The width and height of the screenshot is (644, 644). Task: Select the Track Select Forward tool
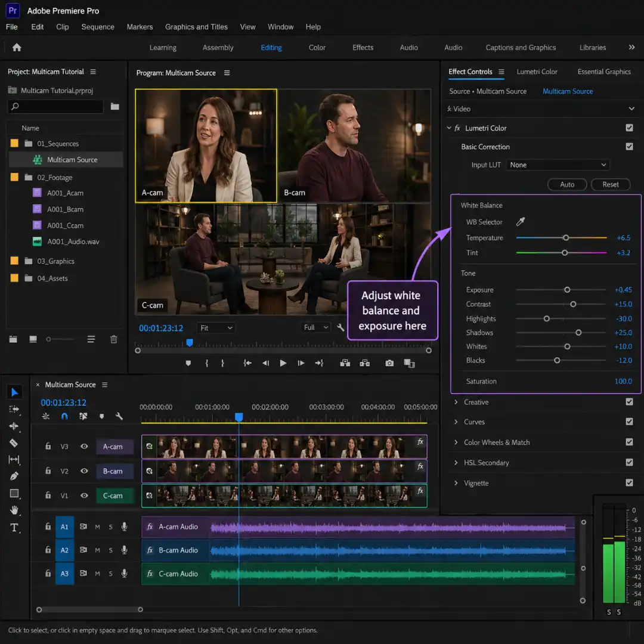14,409
